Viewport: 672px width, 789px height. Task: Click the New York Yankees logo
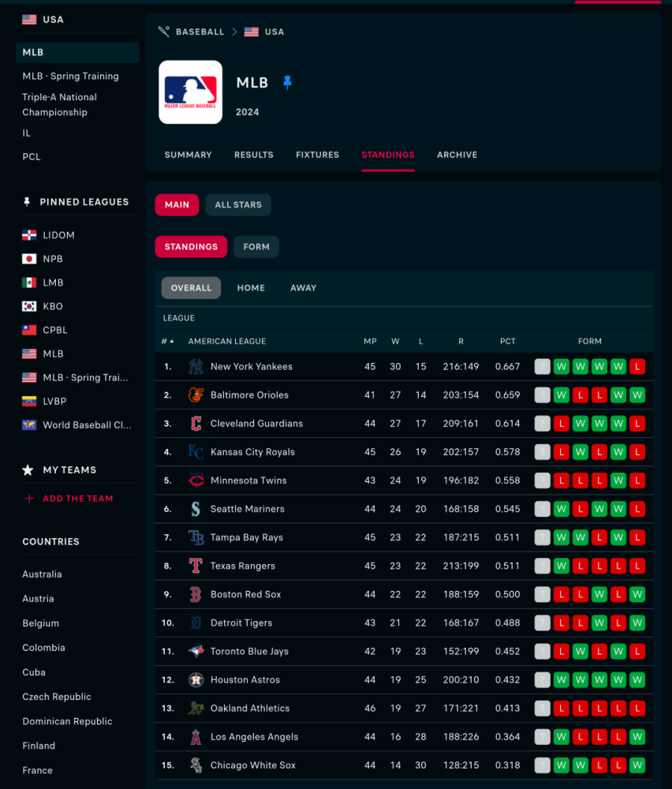point(196,366)
